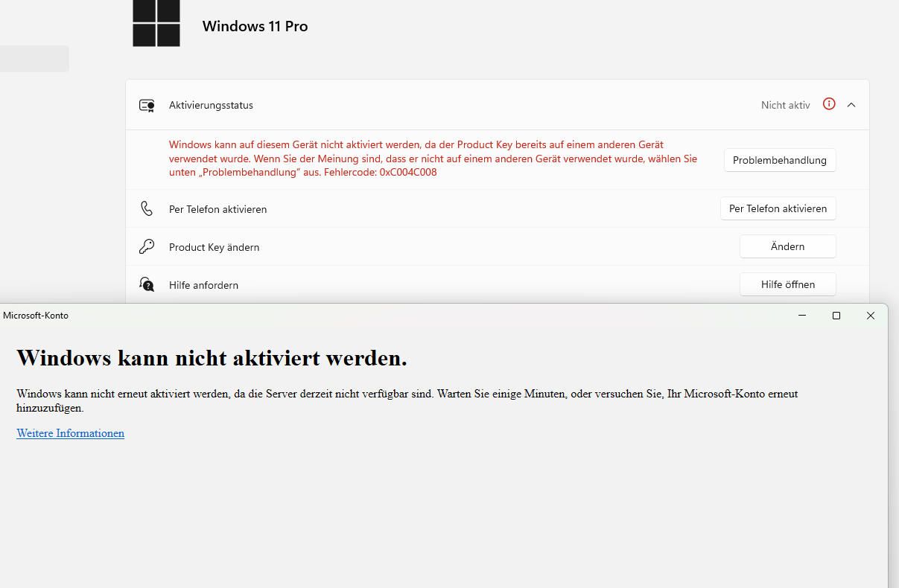Minimize the Microsoft-Konto dialog

pos(802,316)
